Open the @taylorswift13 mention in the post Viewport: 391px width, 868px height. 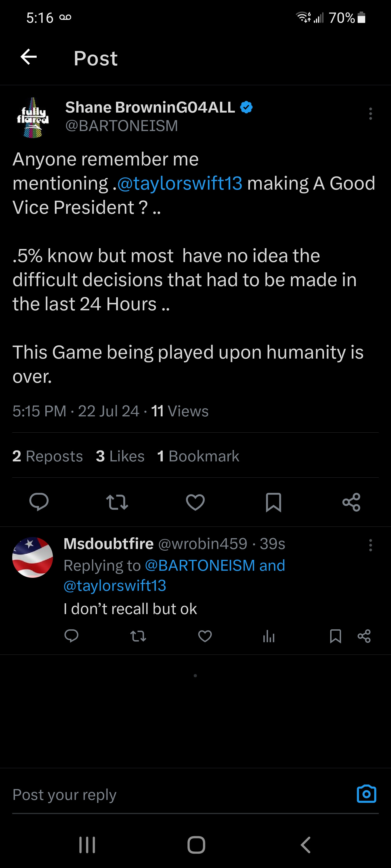click(179, 183)
